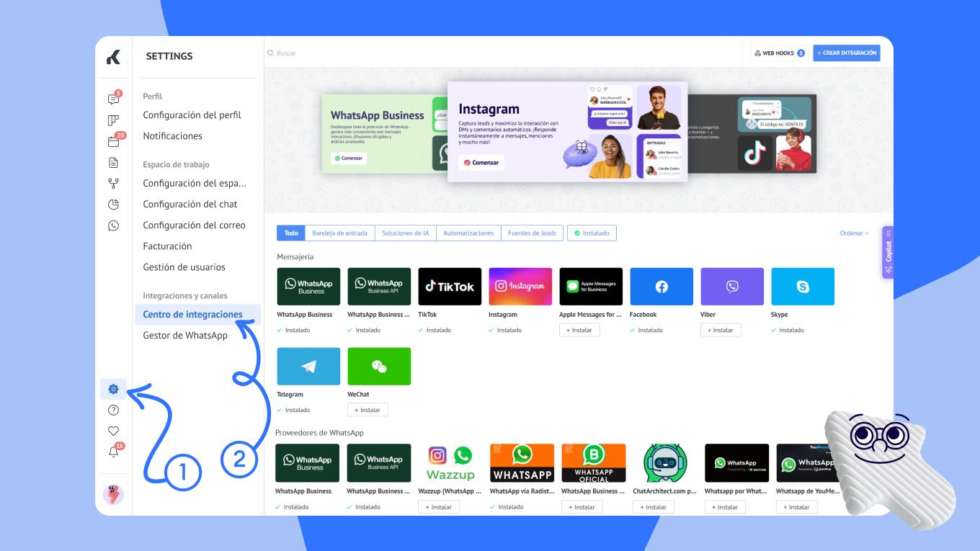Click the WhatsApp icon in left sidebar
The image size is (980, 551).
click(x=113, y=225)
